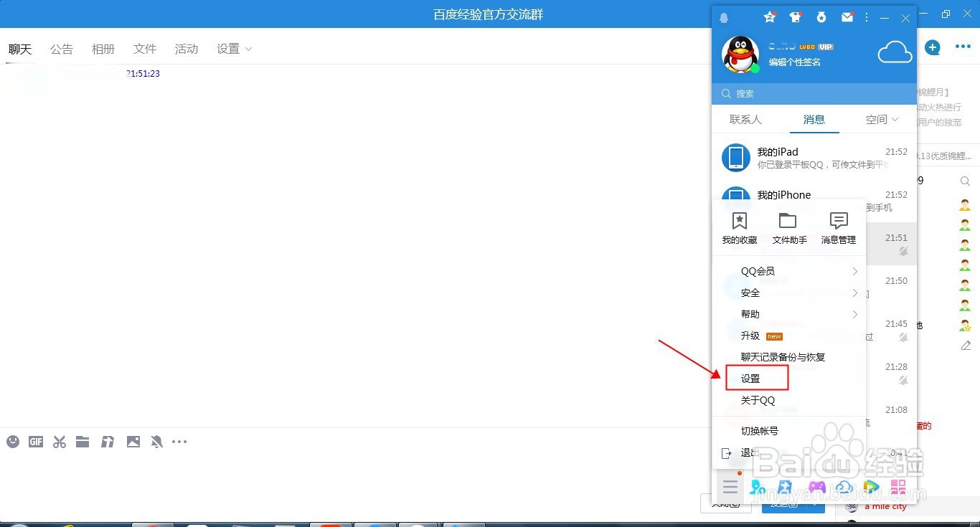Expand the 帮助 submenu
Viewport: 980px width, 527px height.
(789, 314)
